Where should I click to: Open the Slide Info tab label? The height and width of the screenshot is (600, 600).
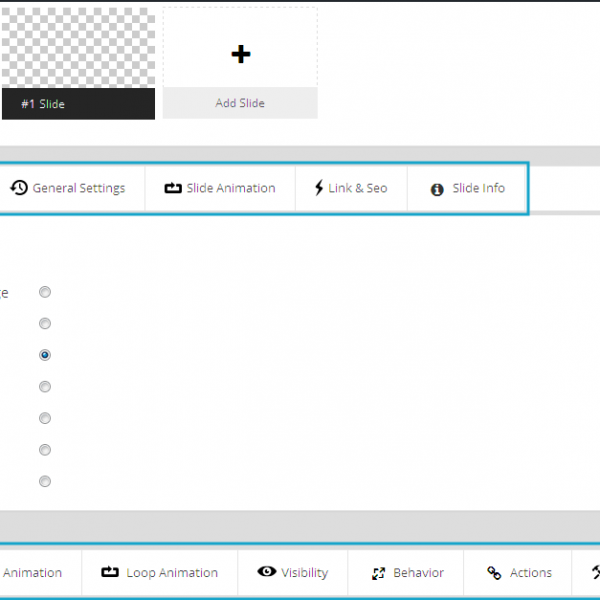pos(478,188)
